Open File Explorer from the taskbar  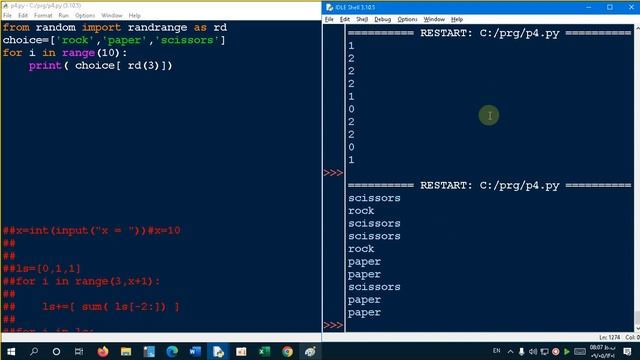(x=126, y=351)
